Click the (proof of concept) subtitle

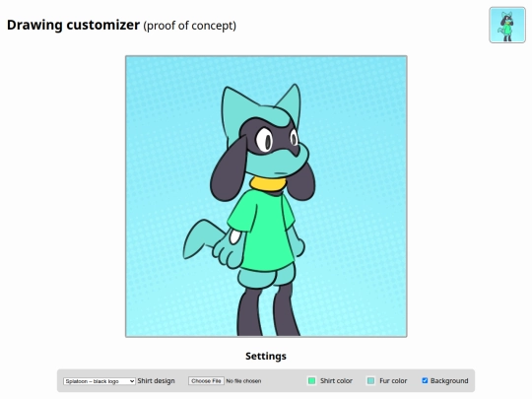pos(190,26)
